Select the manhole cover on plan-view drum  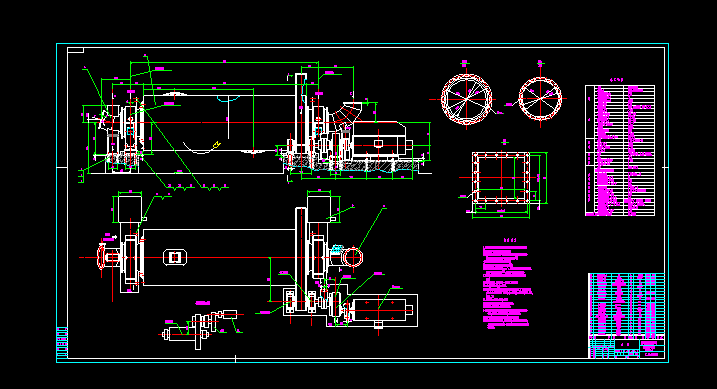[175, 257]
